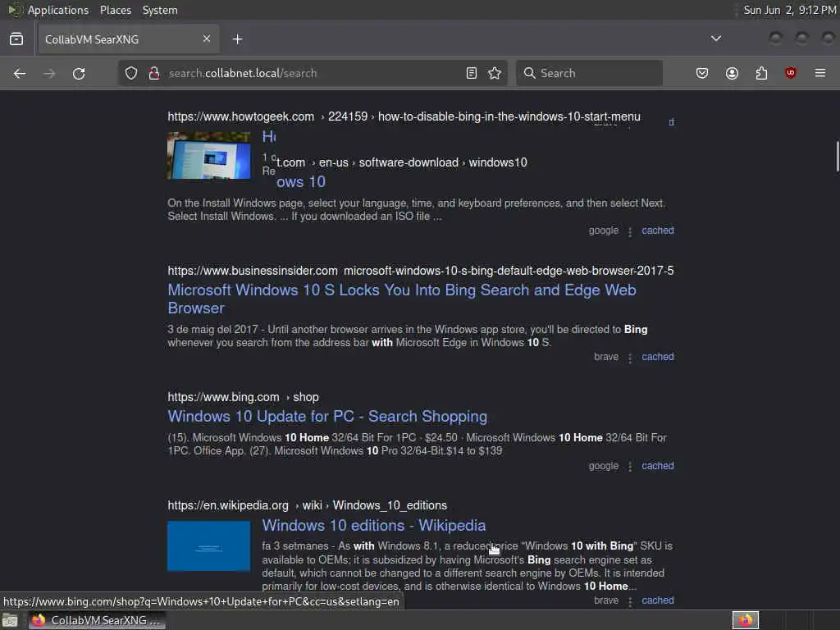
Task: Open Windows 10 Update for PC result
Action: pos(327,416)
